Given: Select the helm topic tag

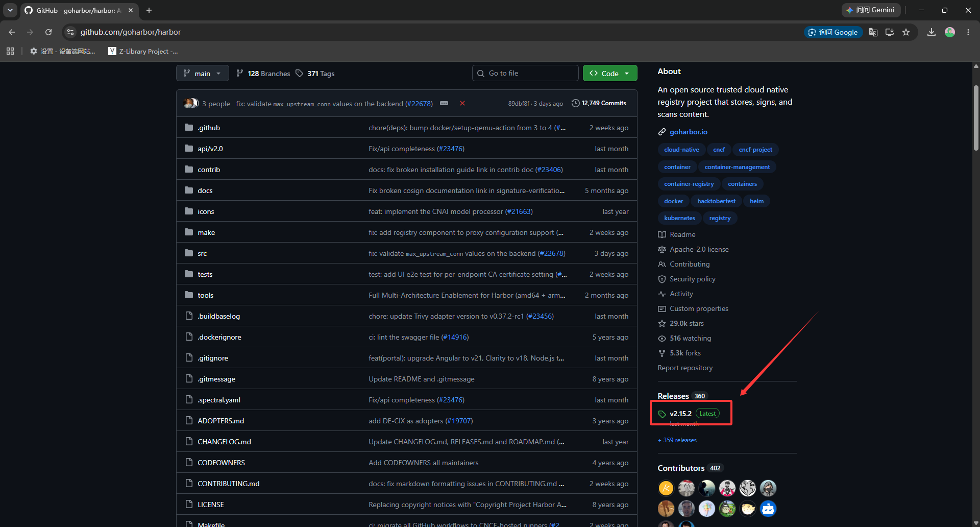Looking at the screenshot, I should (756, 201).
